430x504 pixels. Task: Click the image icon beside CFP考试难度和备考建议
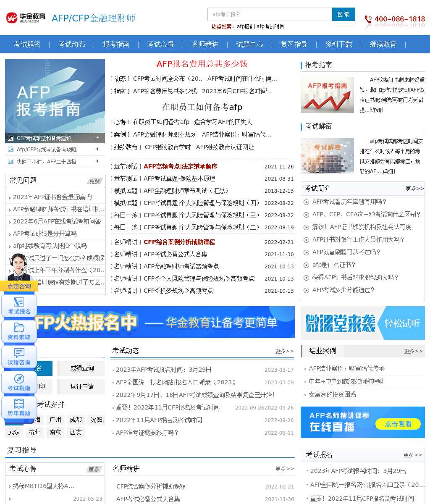point(10,138)
